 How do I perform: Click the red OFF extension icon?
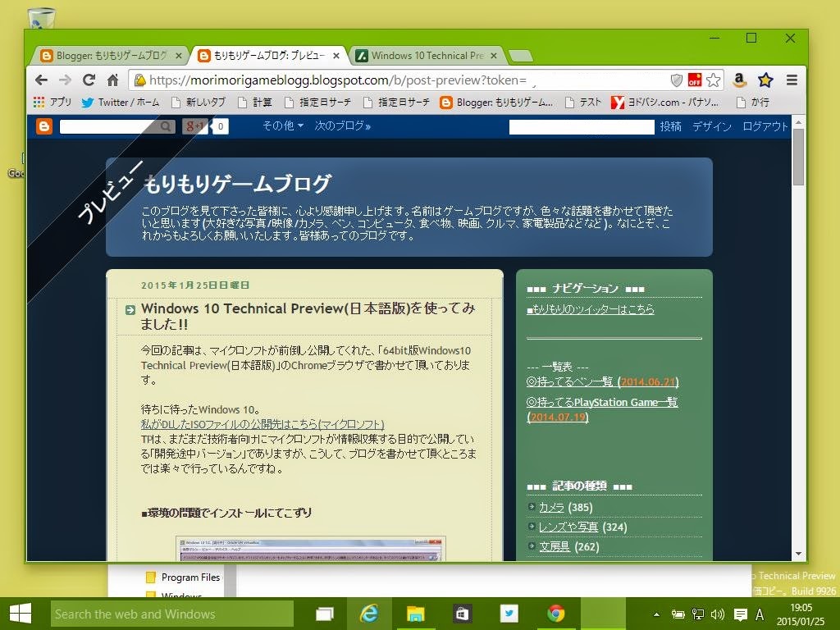point(695,80)
